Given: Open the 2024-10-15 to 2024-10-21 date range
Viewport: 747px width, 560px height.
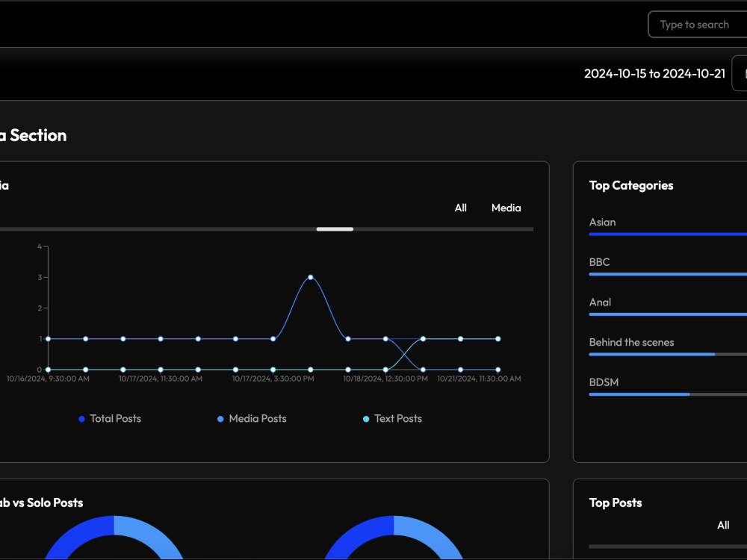Looking at the screenshot, I should [654, 73].
